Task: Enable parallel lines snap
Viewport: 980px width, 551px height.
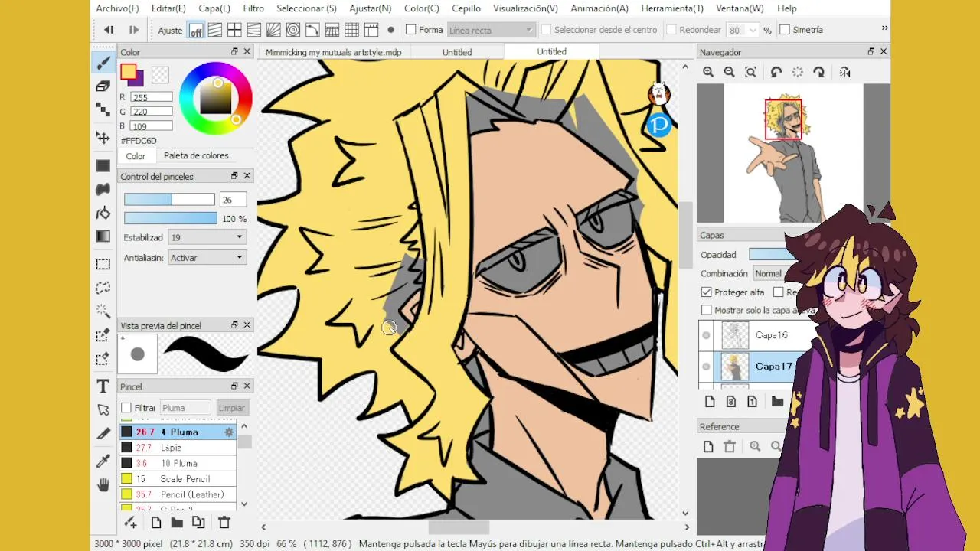Action: 215,31
